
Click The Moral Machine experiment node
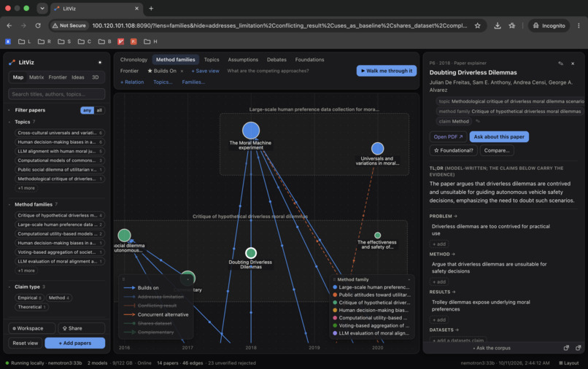tap(251, 131)
